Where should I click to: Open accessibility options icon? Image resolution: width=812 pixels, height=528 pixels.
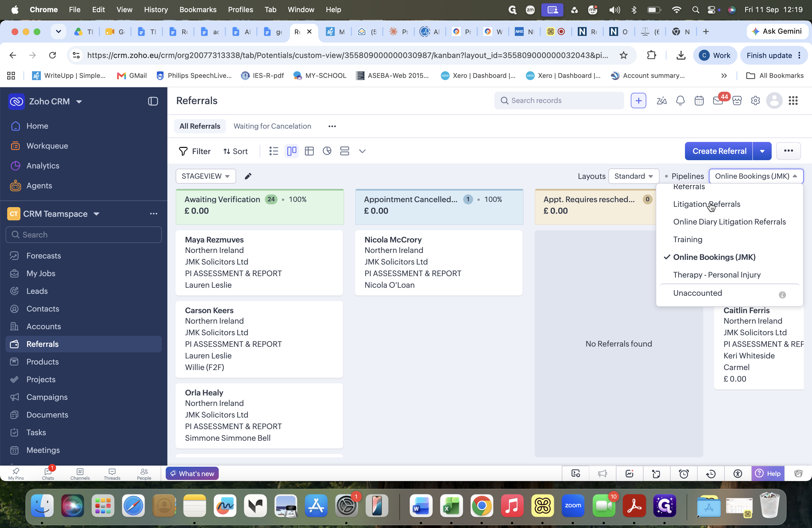(738, 473)
